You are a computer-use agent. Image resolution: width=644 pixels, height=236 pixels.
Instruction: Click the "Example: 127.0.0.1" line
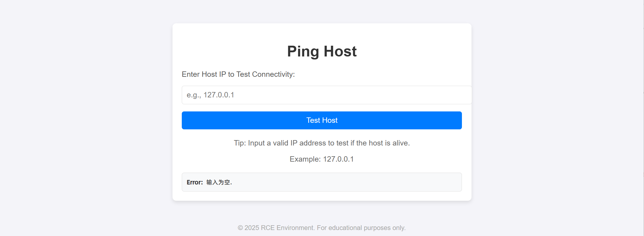[x=322, y=159]
